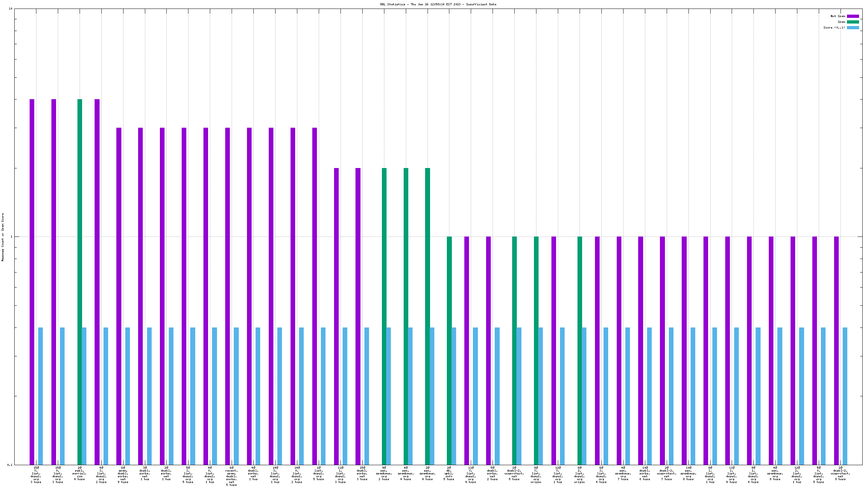The image size is (868, 488).
Task: Click the green Spam legend swatch
Action: (x=853, y=22)
